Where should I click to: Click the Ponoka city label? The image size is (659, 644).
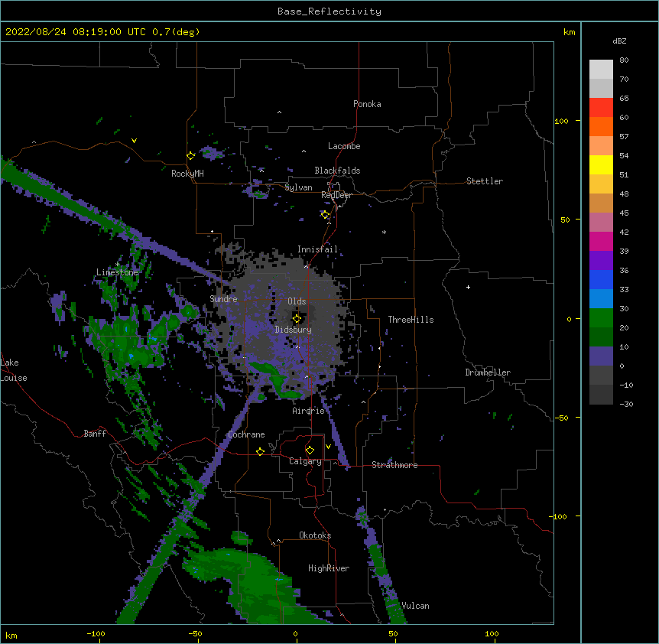[367, 104]
